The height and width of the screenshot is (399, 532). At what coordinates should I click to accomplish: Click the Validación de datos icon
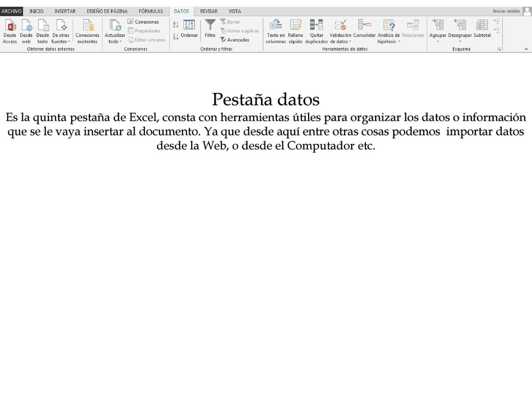pyautogui.click(x=340, y=25)
